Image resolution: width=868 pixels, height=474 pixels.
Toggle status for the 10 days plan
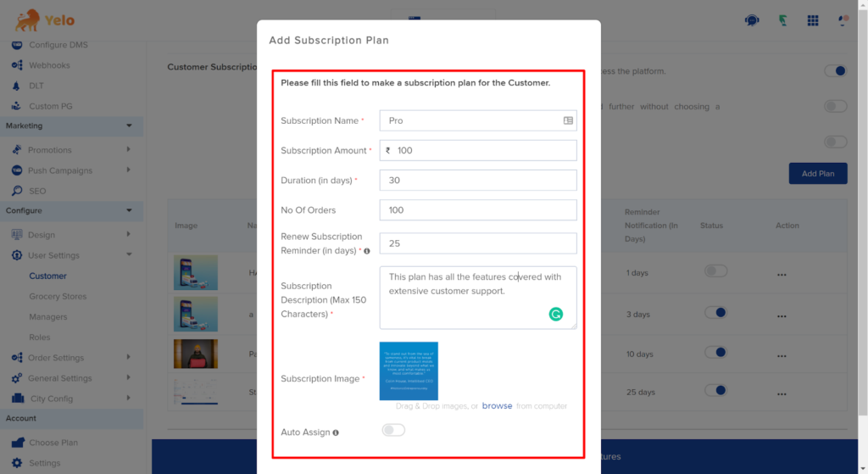715,352
